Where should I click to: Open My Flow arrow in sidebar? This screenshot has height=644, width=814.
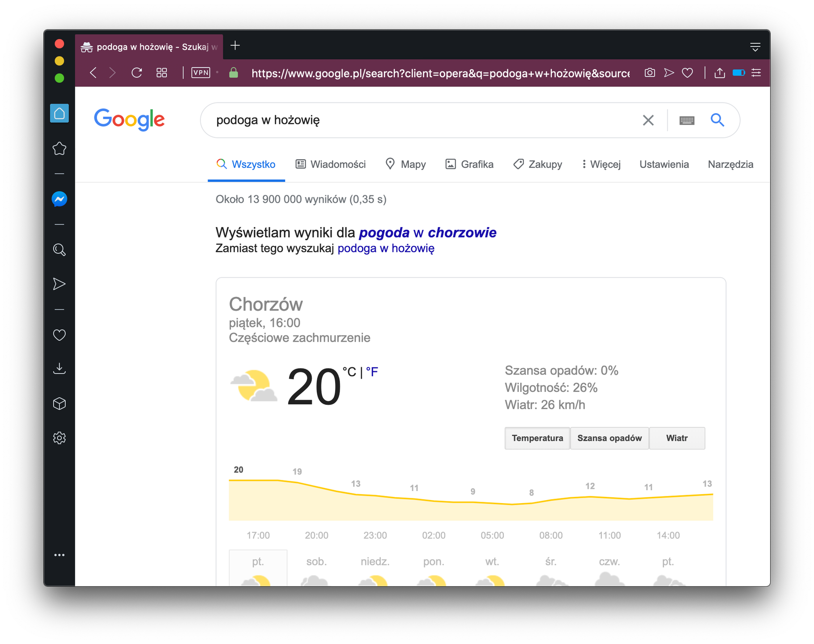click(x=59, y=284)
